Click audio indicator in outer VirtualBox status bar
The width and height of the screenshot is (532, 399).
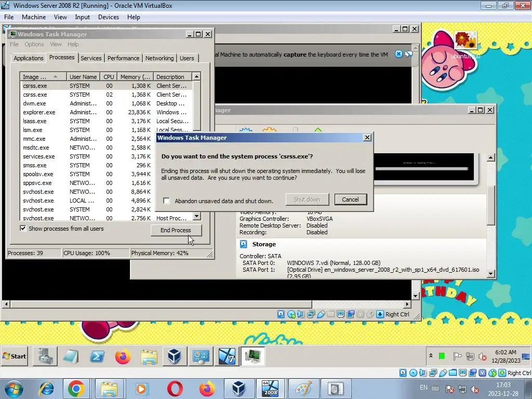pos(423,373)
